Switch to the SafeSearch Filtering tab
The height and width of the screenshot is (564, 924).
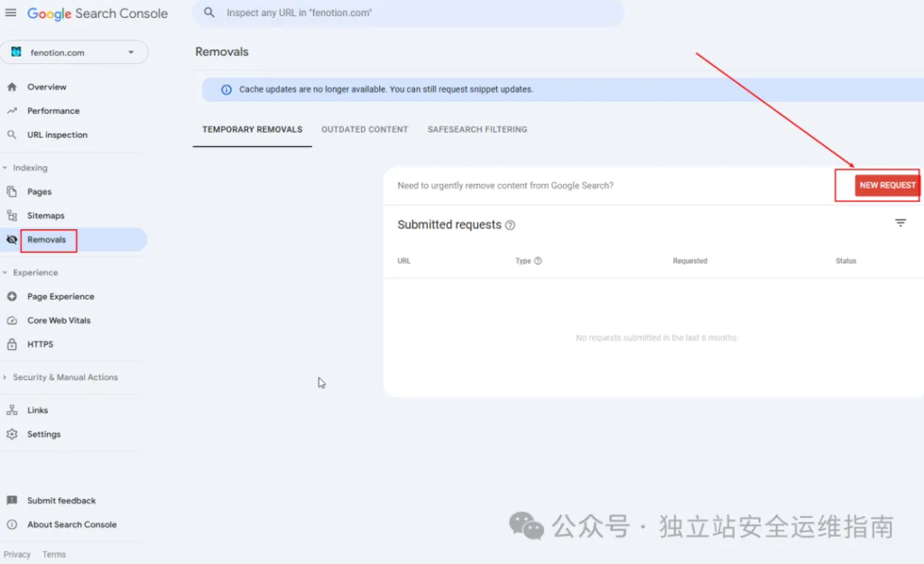pos(477,130)
